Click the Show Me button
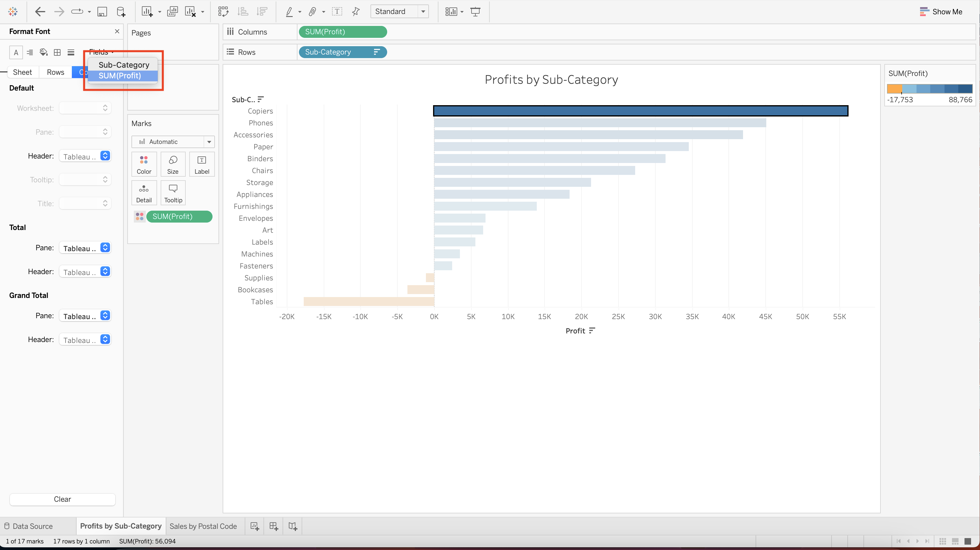 (941, 12)
